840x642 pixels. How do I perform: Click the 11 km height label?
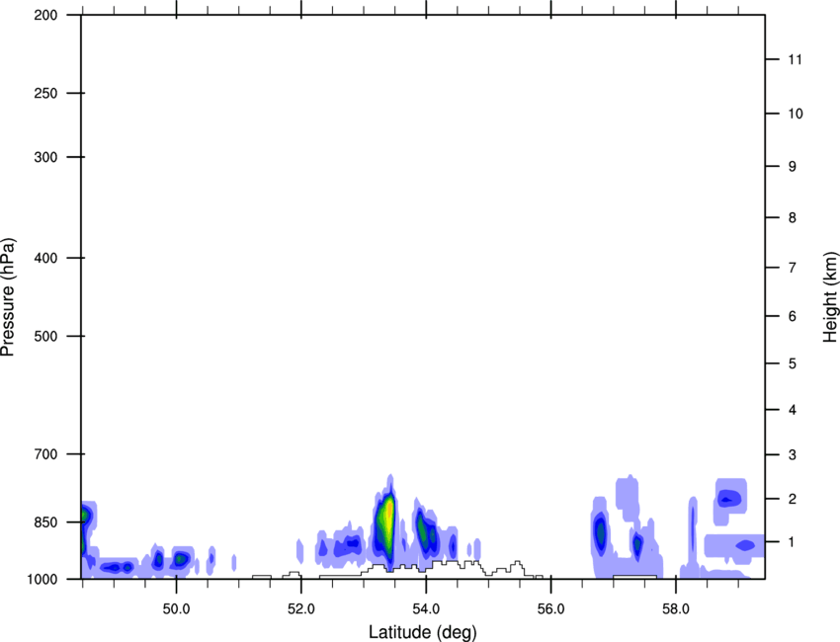(795, 59)
